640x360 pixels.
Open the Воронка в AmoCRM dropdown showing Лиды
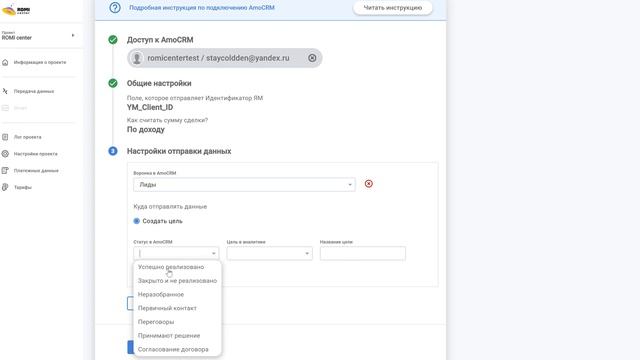click(x=244, y=184)
